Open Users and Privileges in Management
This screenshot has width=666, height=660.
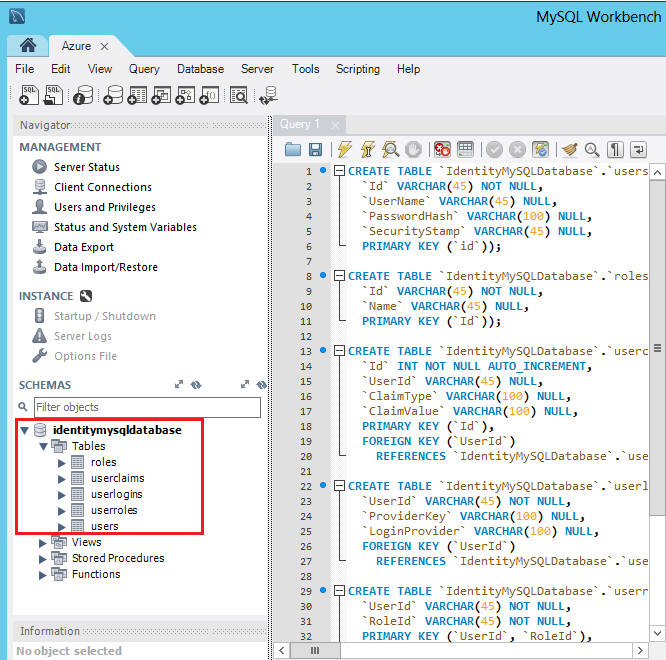(x=104, y=207)
